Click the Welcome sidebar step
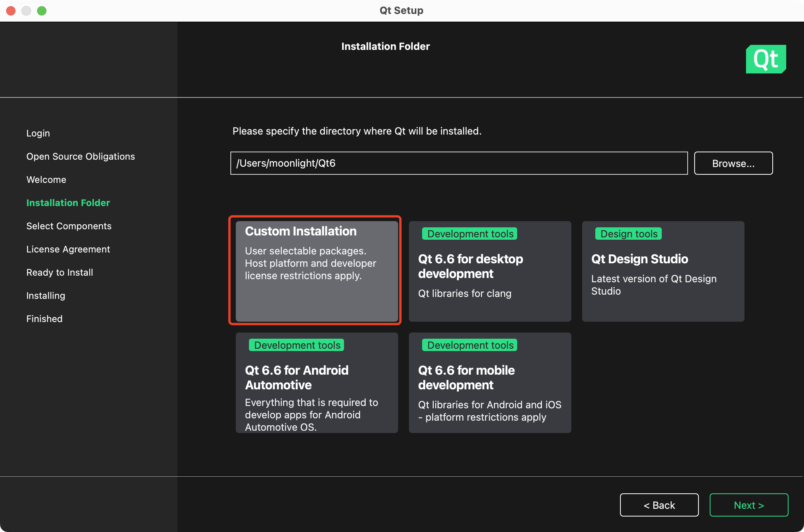Viewport: 804px width, 532px height. point(46,180)
